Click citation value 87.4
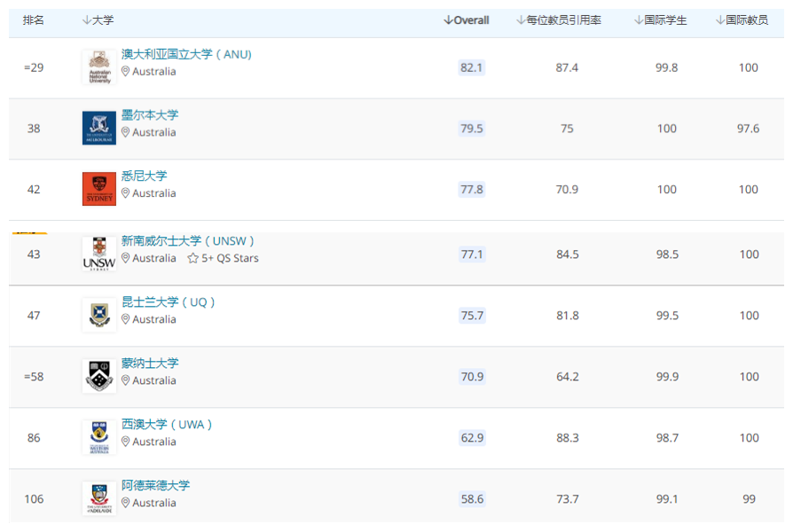Screen dimensions: 793x532 click(567, 67)
